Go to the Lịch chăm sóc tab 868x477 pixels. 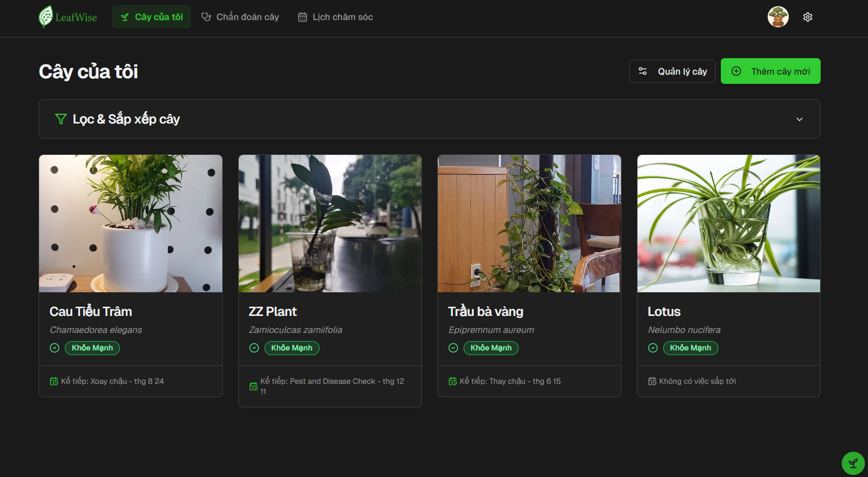click(x=335, y=17)
